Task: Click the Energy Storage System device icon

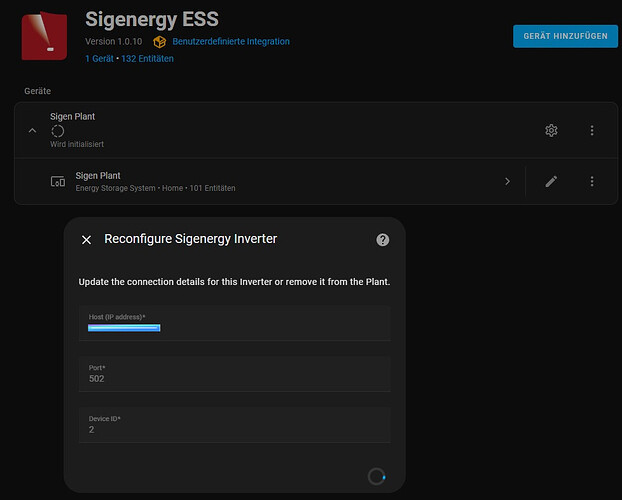Action: 57,181
